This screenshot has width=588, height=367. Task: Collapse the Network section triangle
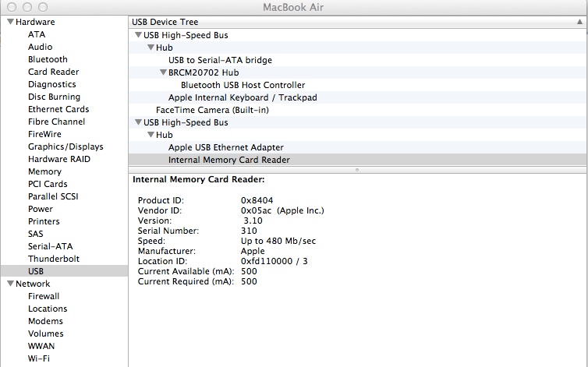tap(10, 284)
